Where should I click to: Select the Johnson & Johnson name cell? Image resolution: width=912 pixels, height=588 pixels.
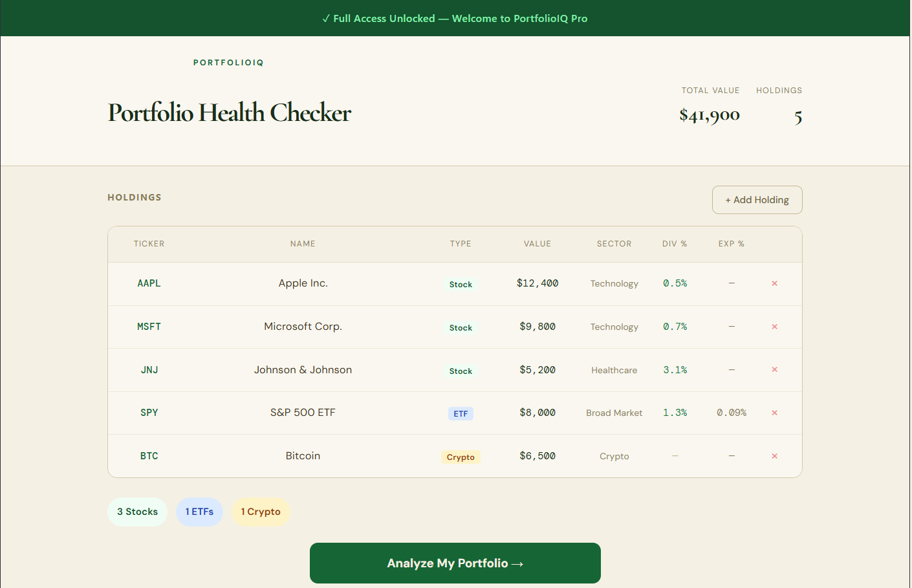point(303,370)
